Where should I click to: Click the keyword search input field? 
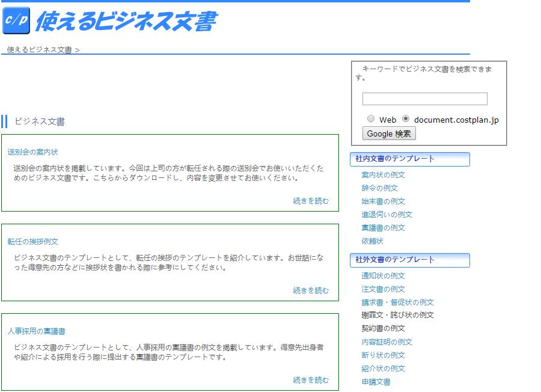coord(424,99)
